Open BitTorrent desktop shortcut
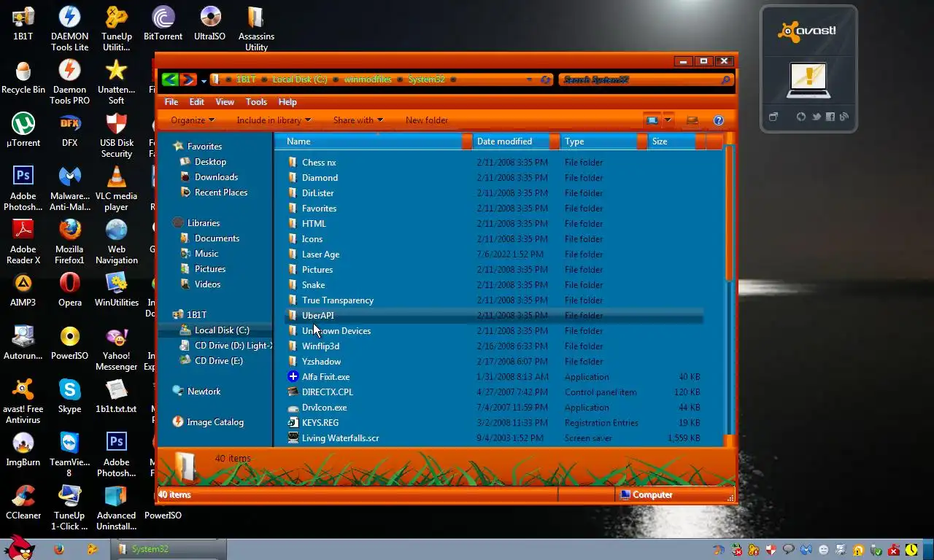This screenshot has height=560, width=934. coord(163,25)
